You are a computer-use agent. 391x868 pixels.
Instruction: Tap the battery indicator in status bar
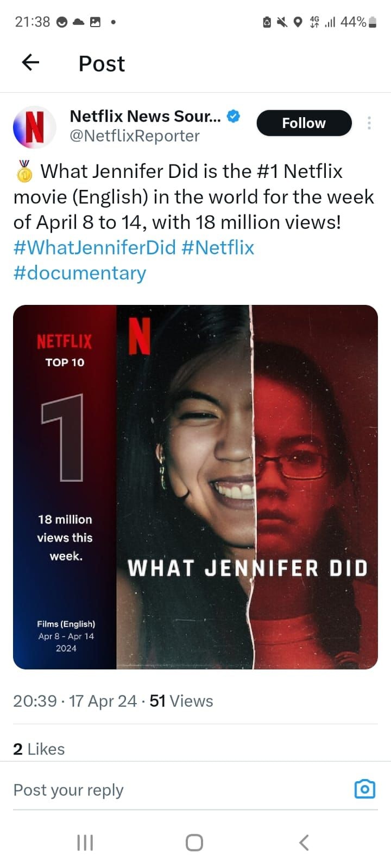pos(373,22)
